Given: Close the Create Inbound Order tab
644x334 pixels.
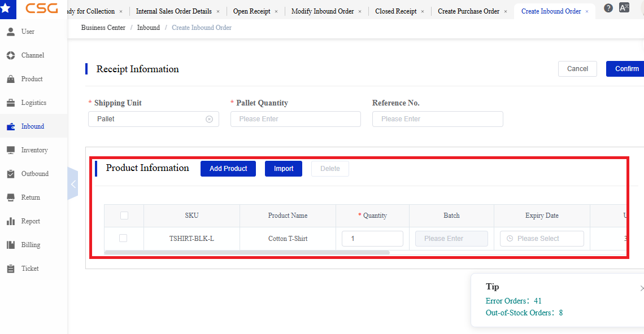Looking at the screenshot, I should (587, 11).
